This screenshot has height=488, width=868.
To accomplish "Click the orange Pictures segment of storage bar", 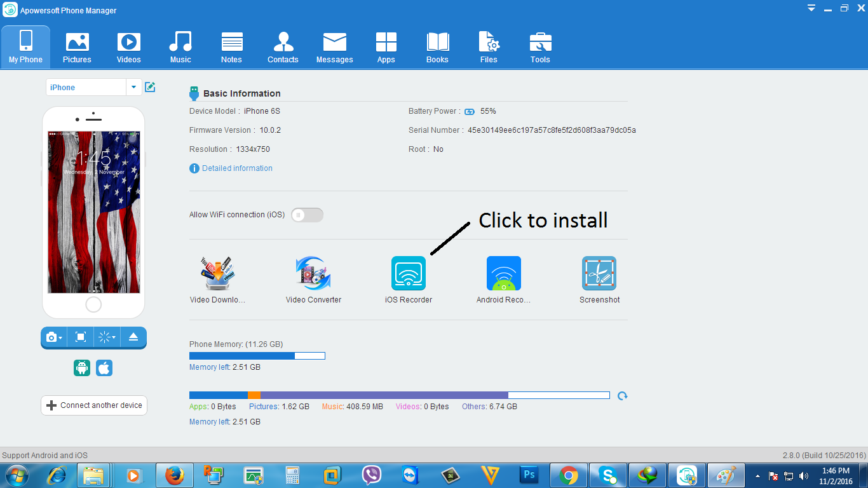I will click(x=254, y=395).
